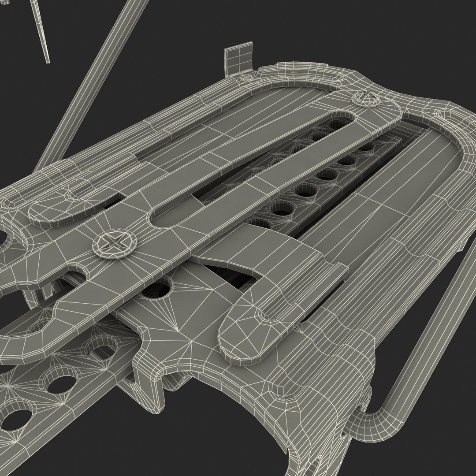476x476 pixels.
Task: Click the small upright tab atop the frame
Action: pyautogui.click(x=238, y=59)
